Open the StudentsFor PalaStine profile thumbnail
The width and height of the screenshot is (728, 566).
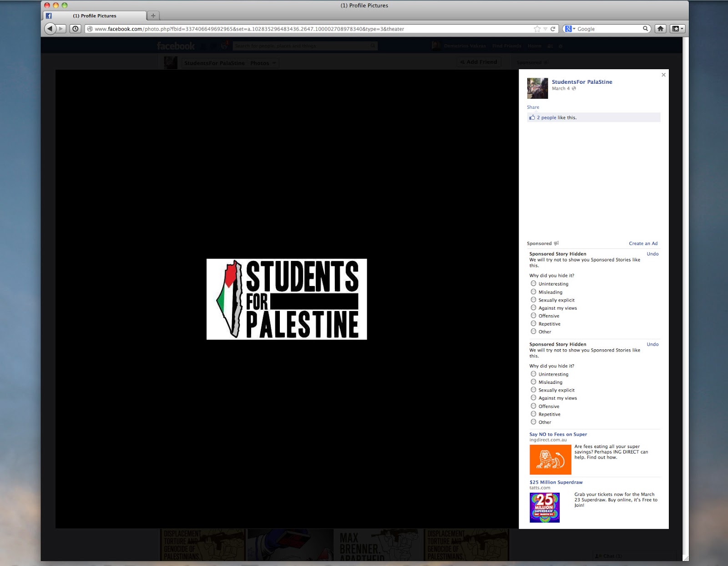pos(537,88)
